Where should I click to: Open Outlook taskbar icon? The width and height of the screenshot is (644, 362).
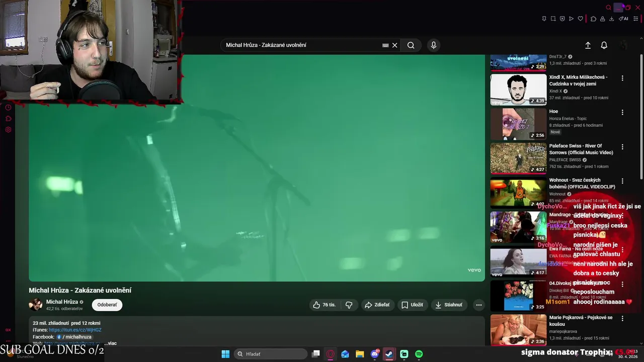pos(345,354)
